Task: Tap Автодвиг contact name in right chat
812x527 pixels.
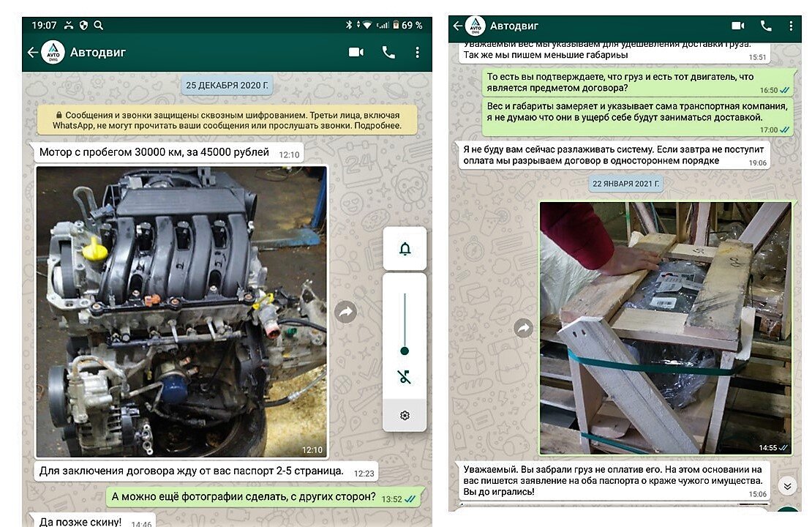Action: (514, 26)
